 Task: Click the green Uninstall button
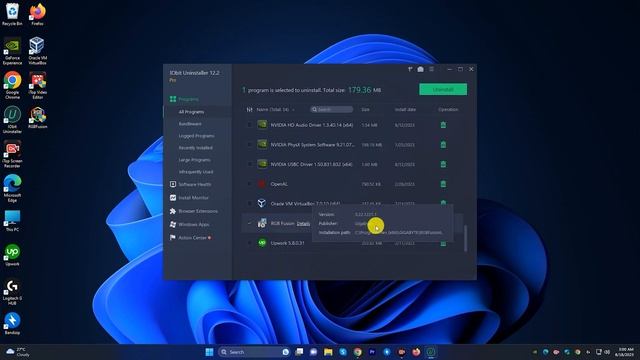(443, 89)
